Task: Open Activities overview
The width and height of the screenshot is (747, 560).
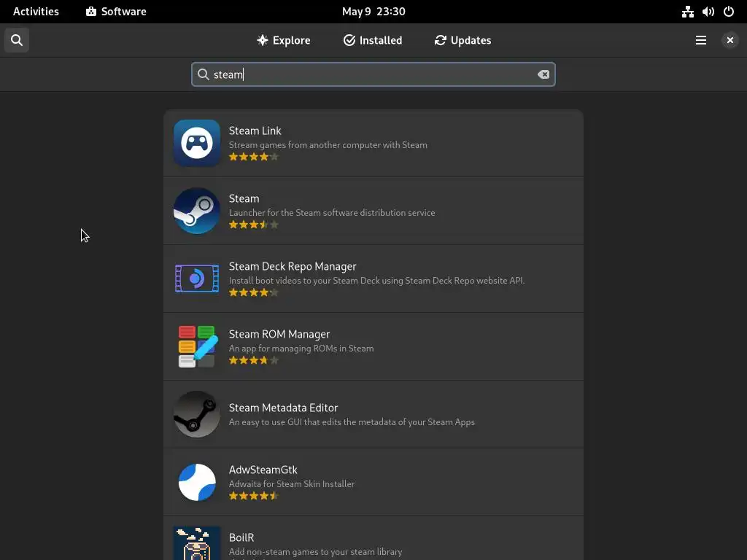Action: 36,12
